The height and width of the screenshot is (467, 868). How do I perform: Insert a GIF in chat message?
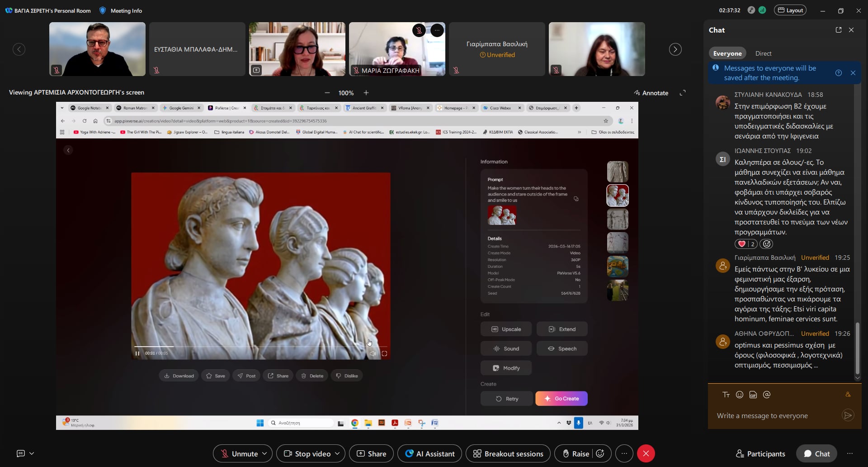point(753,395)
